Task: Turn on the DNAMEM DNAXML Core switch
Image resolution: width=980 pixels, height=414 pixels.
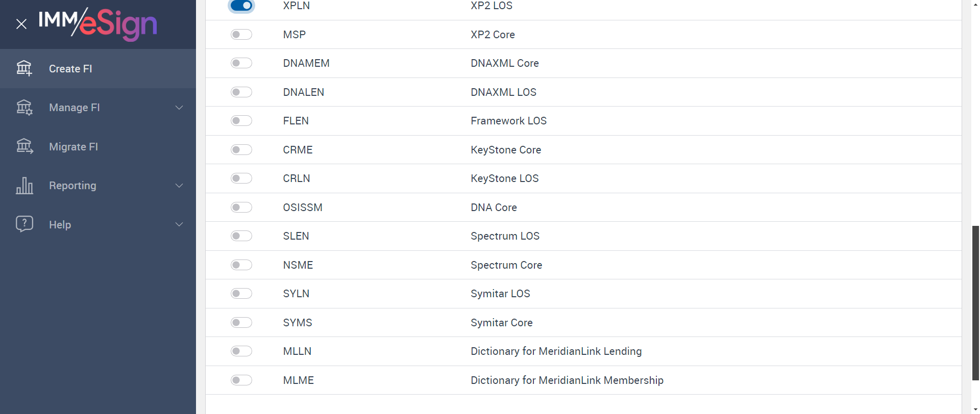Action: [x=241, y=63]
